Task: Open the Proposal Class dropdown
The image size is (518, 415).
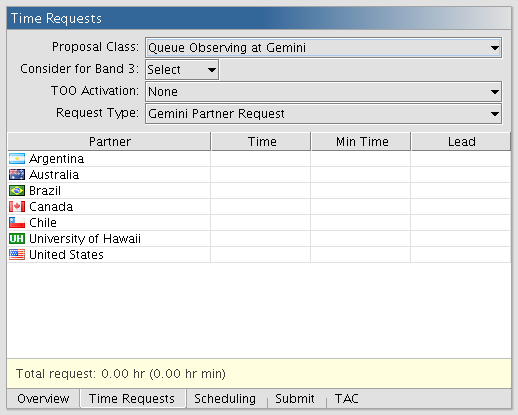Action: 323,48
